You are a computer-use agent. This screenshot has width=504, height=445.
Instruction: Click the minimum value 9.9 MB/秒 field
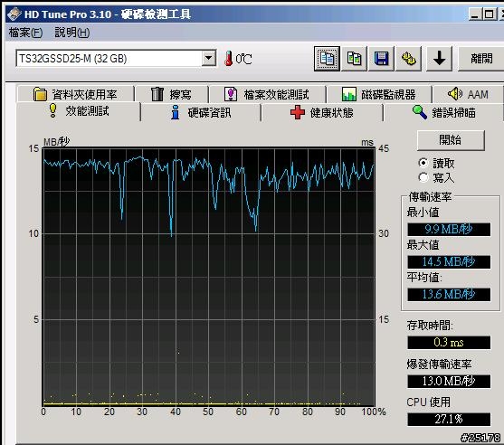pos(449,230)
